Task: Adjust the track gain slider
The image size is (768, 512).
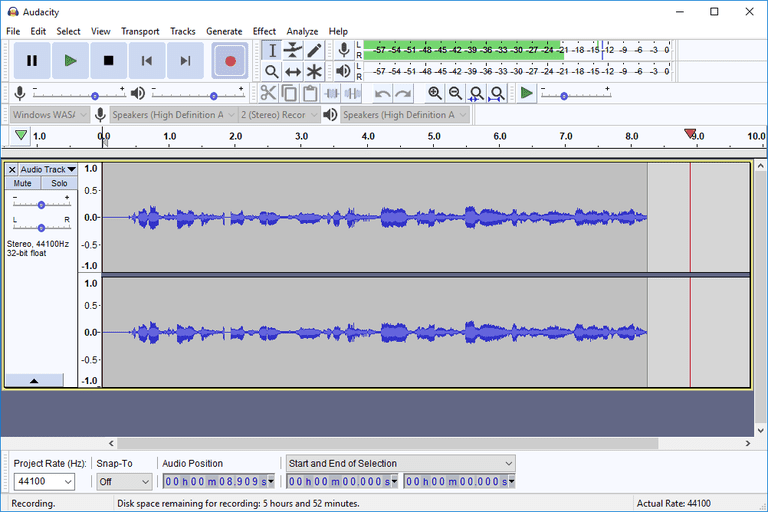Action: 42,205
